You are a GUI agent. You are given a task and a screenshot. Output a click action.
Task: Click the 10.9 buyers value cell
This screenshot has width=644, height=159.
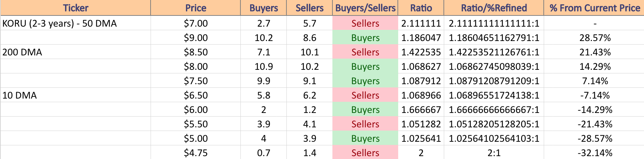(263, 67)
